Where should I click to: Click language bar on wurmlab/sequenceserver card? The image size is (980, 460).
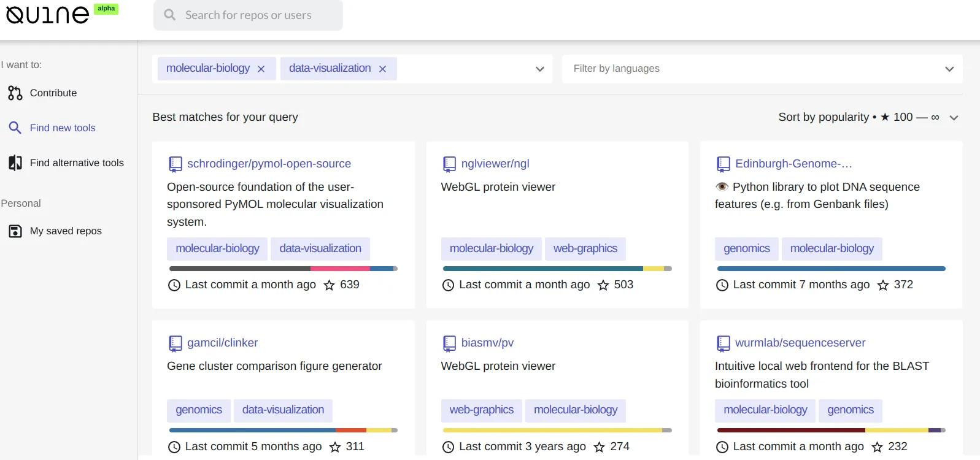(x=831, y=431)
